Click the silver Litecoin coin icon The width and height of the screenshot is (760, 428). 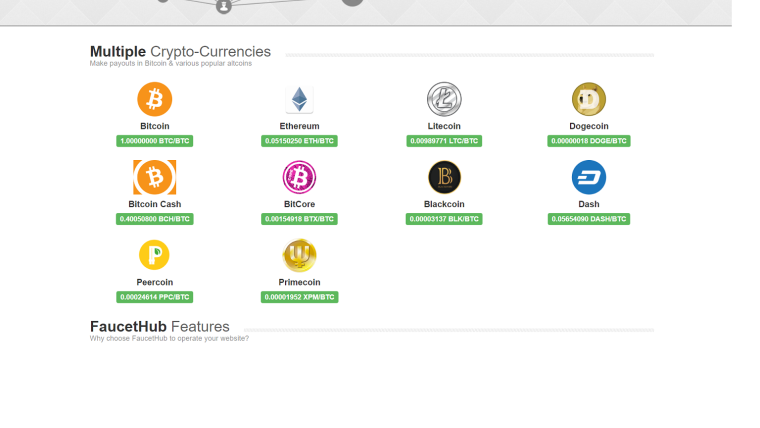tap(444, 99)
